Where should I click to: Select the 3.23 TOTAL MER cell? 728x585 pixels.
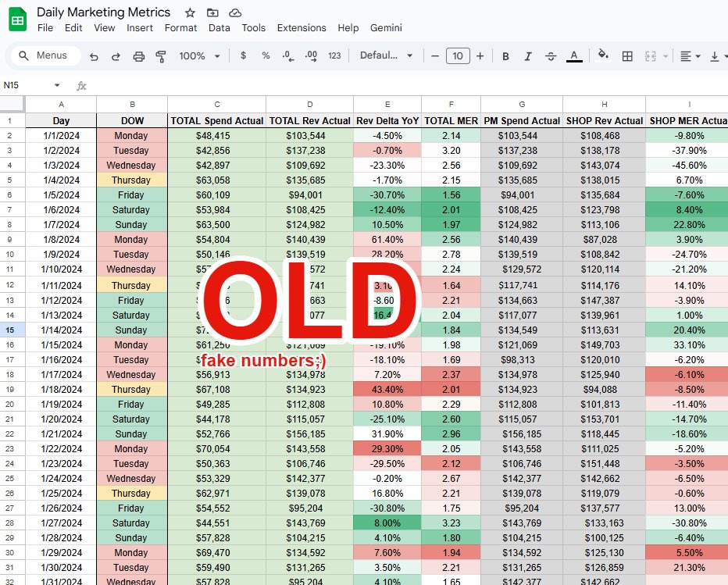coord(451,523)
